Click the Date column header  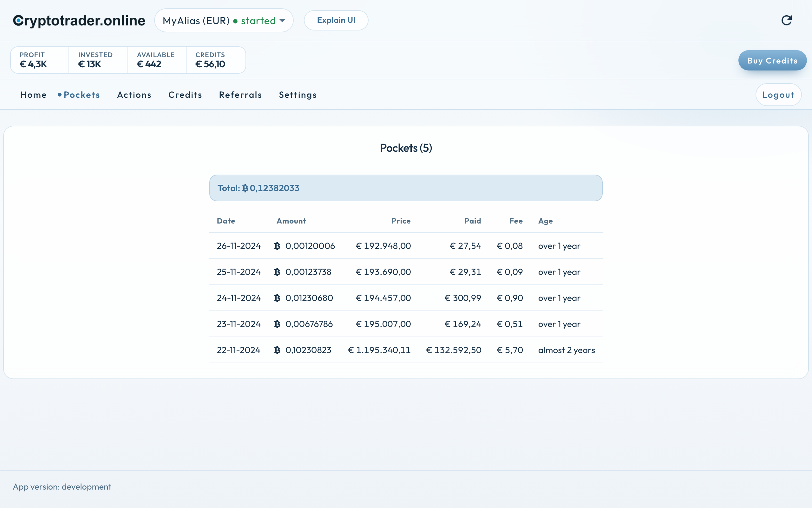click(x=226, y=221)
